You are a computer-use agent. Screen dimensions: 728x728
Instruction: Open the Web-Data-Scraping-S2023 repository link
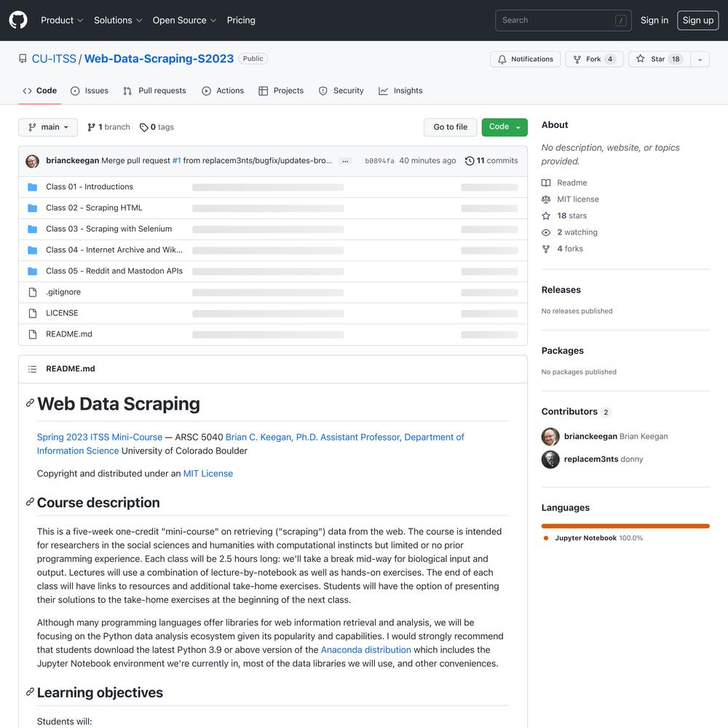(x=159, y=59)
